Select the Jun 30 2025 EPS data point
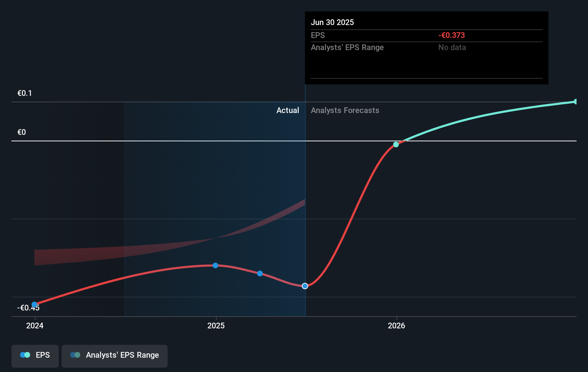588x372 pixels. (x=305, y=286)
